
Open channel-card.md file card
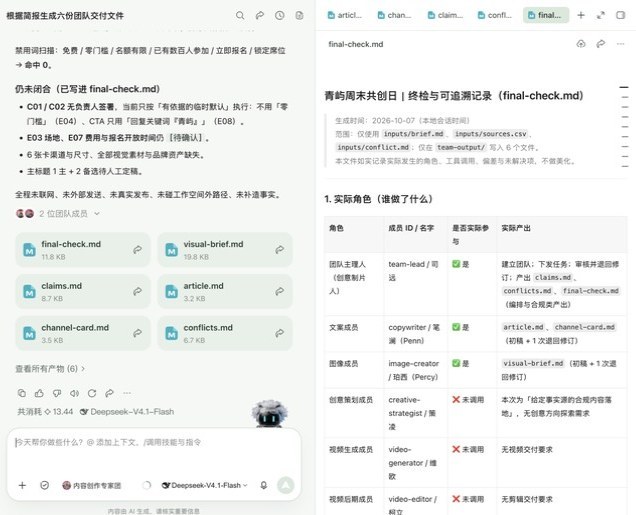(x=83, y=333)
